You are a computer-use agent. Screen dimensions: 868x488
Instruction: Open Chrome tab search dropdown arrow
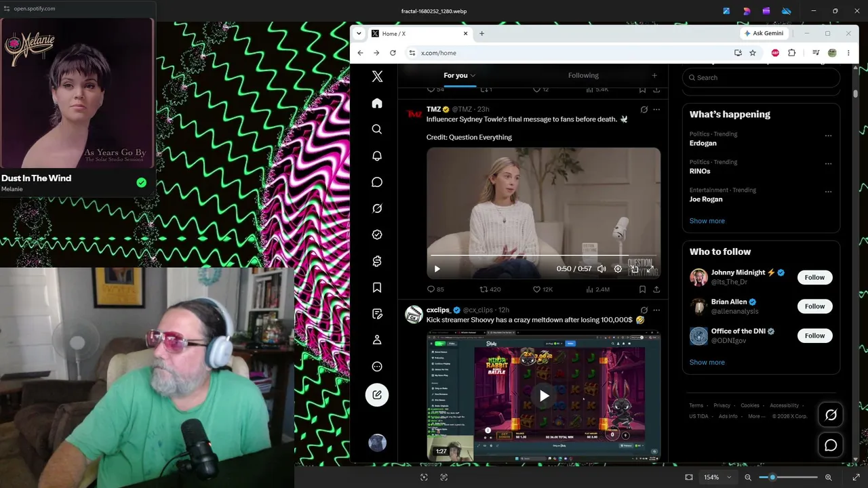359,33
